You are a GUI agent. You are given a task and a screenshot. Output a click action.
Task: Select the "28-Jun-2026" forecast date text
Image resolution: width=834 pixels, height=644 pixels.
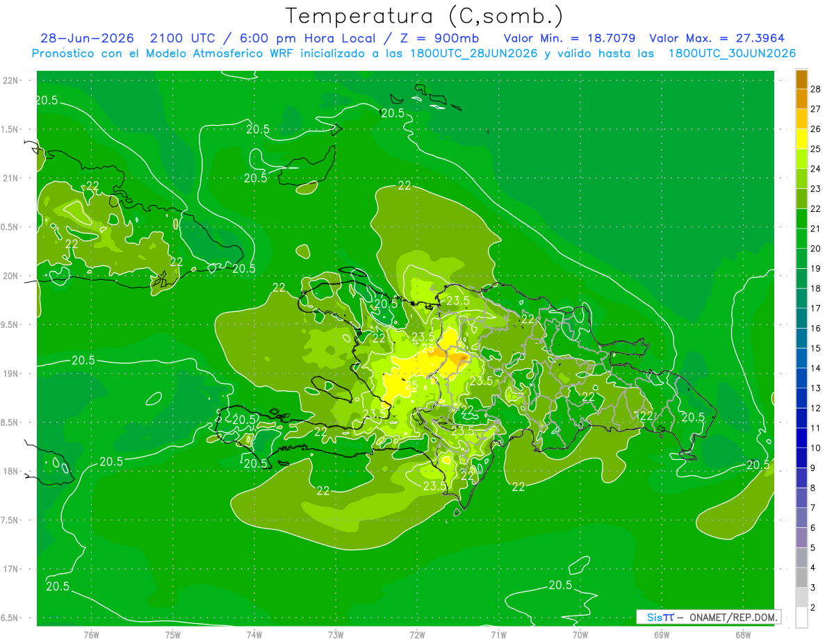tap(87, 38)
